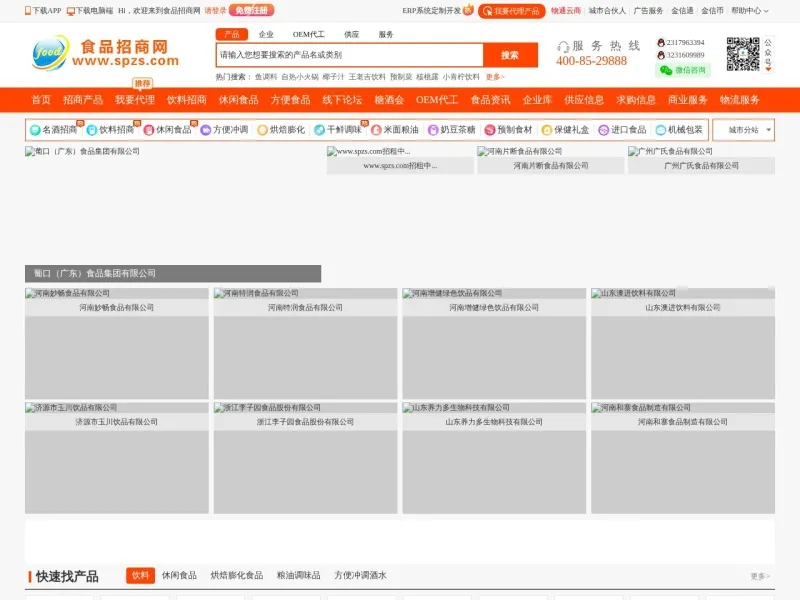Open the 山东澳进饮料有限公司 thumbnail
Image resolution: width=800 pixels, height=600 pixels.
pos(683,343)
